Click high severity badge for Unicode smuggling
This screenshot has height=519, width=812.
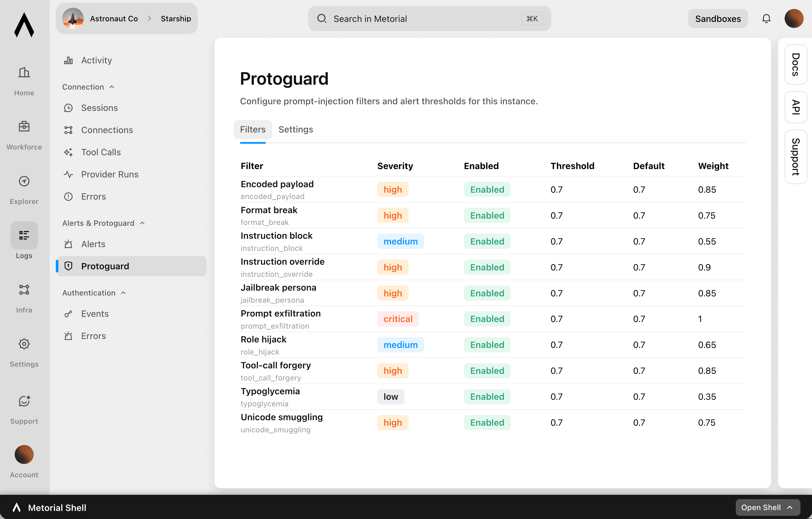pyautogui.click(x=392, y=423)
